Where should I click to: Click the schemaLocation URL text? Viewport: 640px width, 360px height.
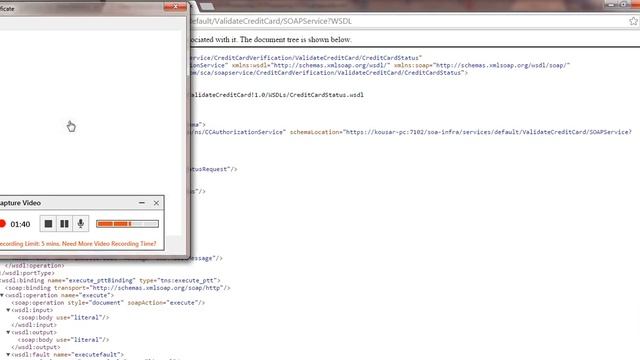coord(489,132)
